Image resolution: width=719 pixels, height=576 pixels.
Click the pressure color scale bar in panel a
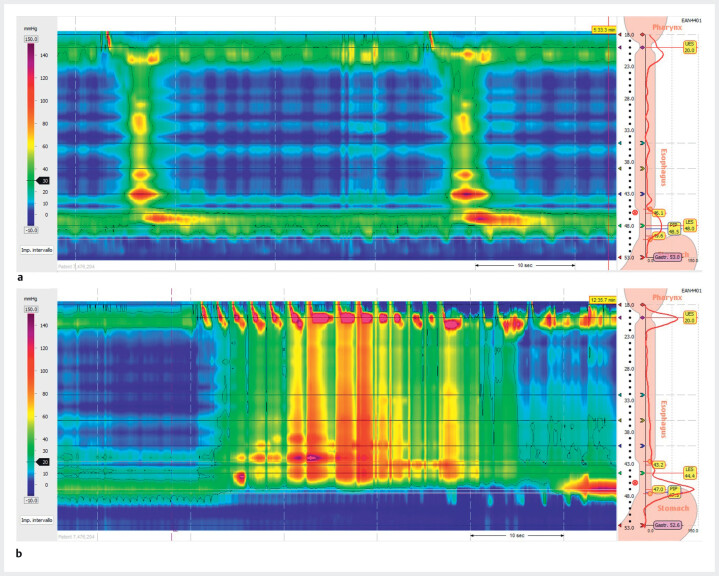(x=31, y=135)
